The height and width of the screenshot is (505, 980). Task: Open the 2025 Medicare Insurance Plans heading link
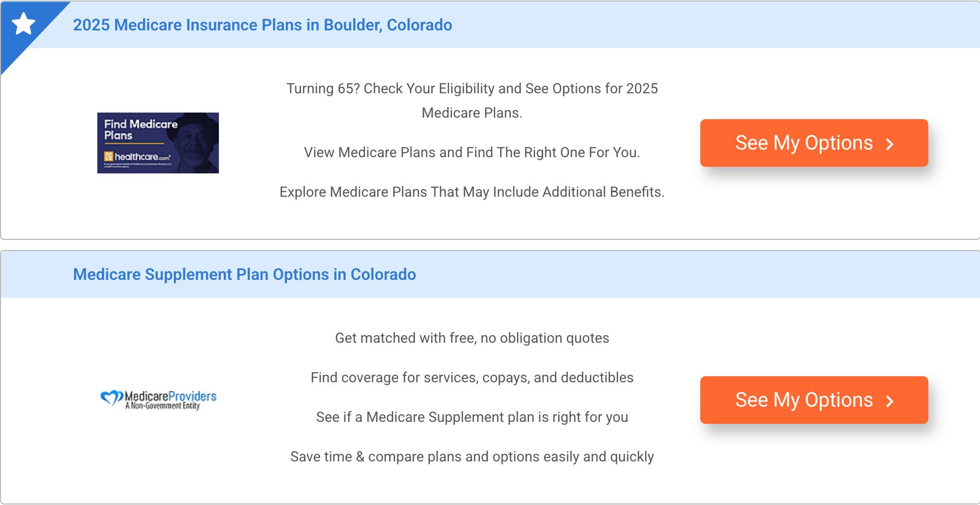pos(262,25)
